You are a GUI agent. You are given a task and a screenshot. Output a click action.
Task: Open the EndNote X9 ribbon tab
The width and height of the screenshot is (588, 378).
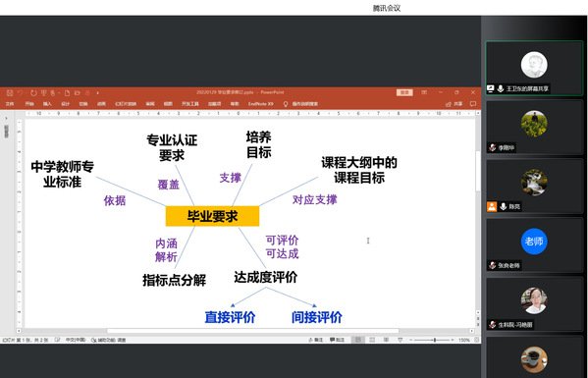(261, 104)
